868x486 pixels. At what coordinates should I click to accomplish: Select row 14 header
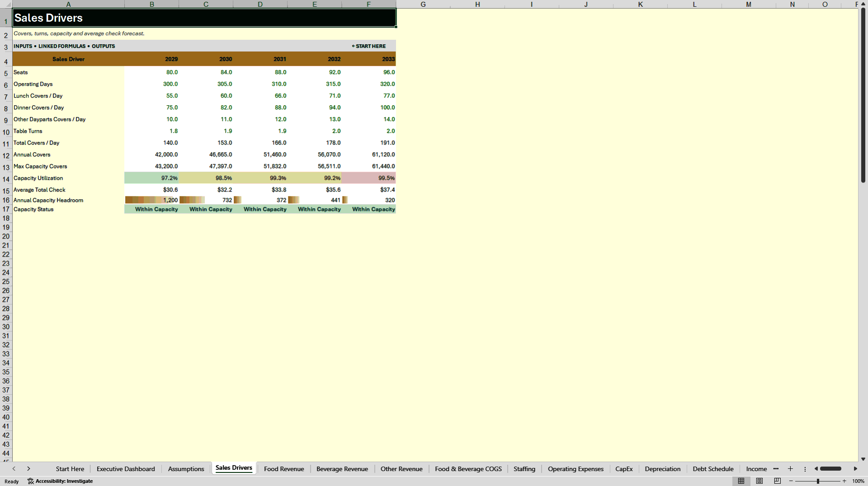point(6,179)
